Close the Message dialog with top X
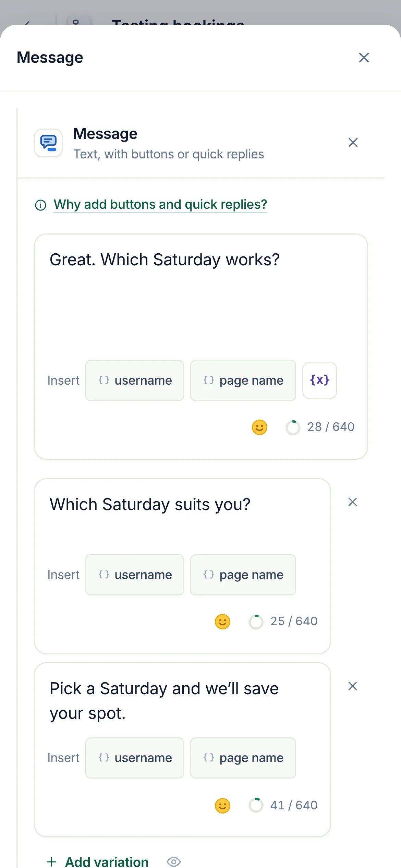The height and width of the screenshot is (868, 401). [364, 58]
